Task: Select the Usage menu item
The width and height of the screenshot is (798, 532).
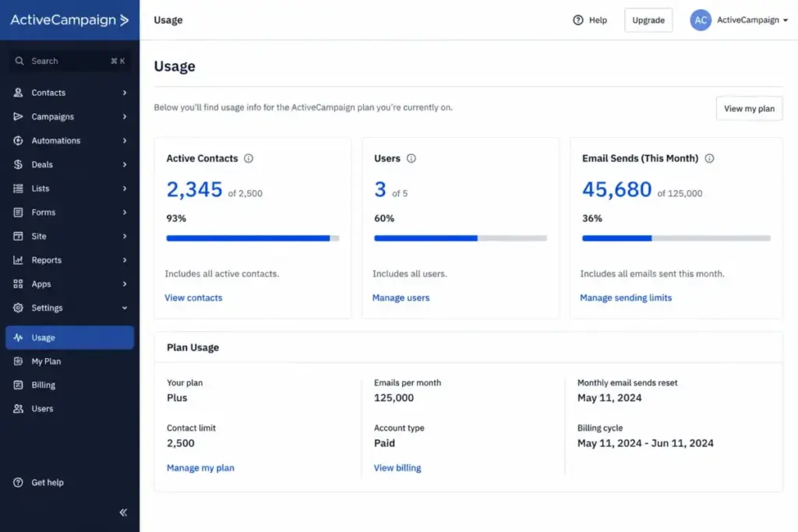Action: [x=69, y=338]
